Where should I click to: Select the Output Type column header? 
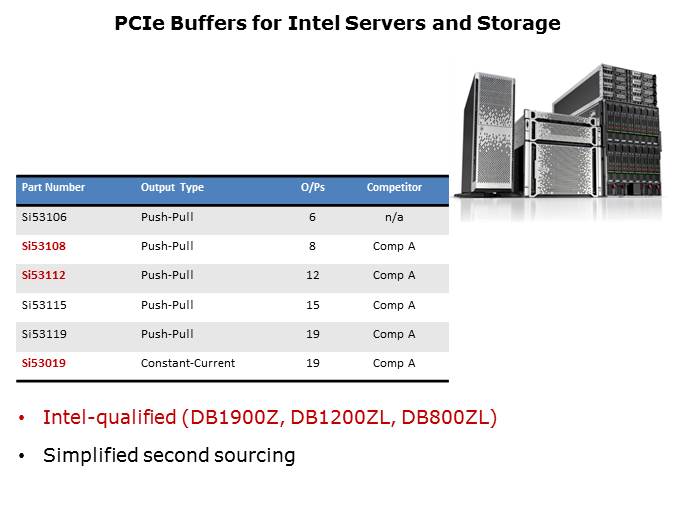pos(172,187)
